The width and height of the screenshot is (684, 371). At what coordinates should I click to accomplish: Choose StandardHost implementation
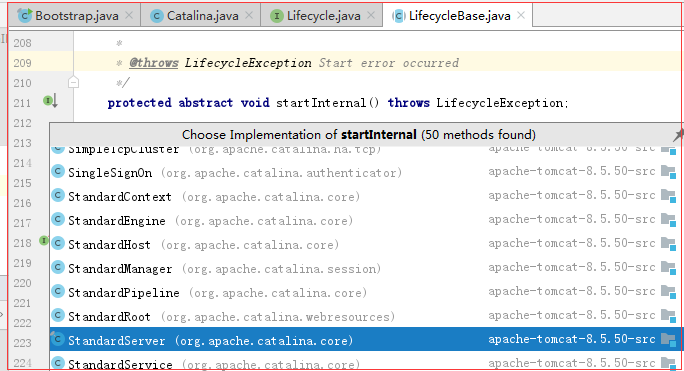pyautogui.click(x=366, y=244)
